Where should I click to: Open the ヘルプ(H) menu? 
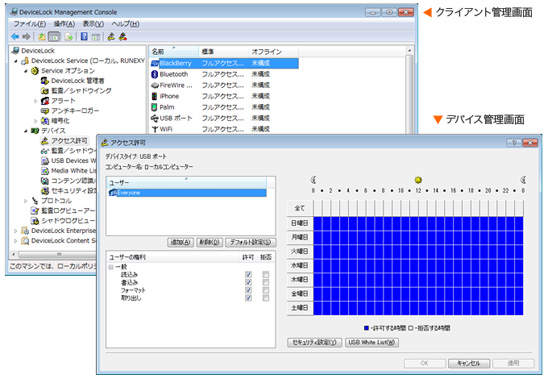point(125,24)
